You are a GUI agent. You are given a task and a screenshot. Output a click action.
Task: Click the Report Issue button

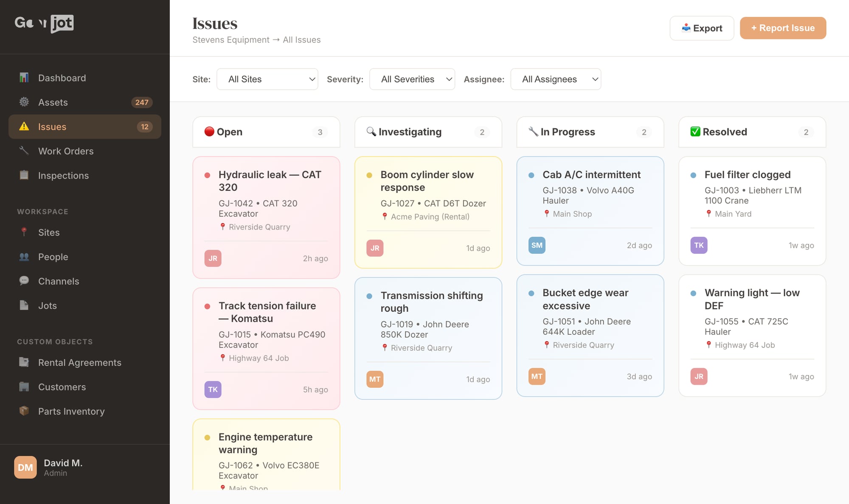point(783,28)
